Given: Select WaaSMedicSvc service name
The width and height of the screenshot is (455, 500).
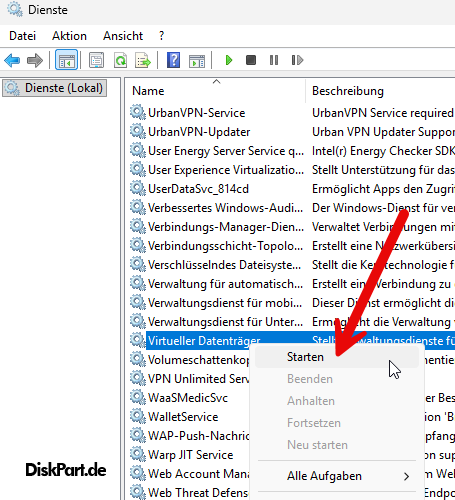Looking at the screenshot, I should (x=188, y=398).
